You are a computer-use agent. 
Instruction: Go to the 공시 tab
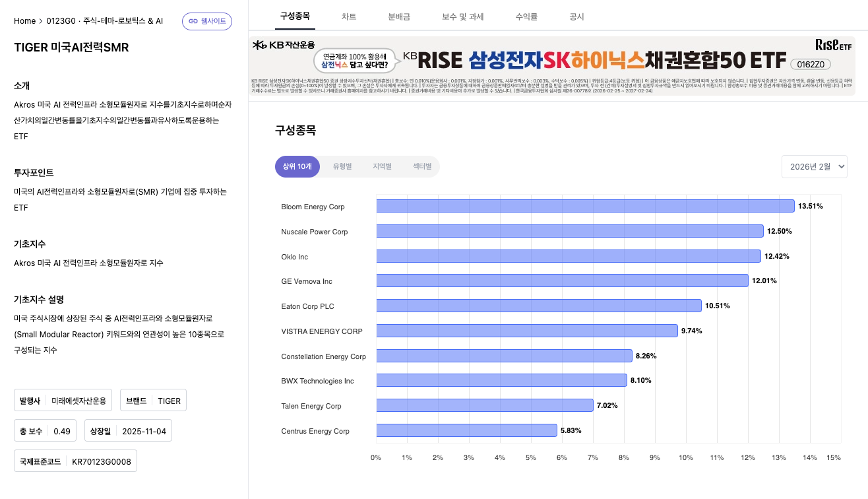coord(576,16)
